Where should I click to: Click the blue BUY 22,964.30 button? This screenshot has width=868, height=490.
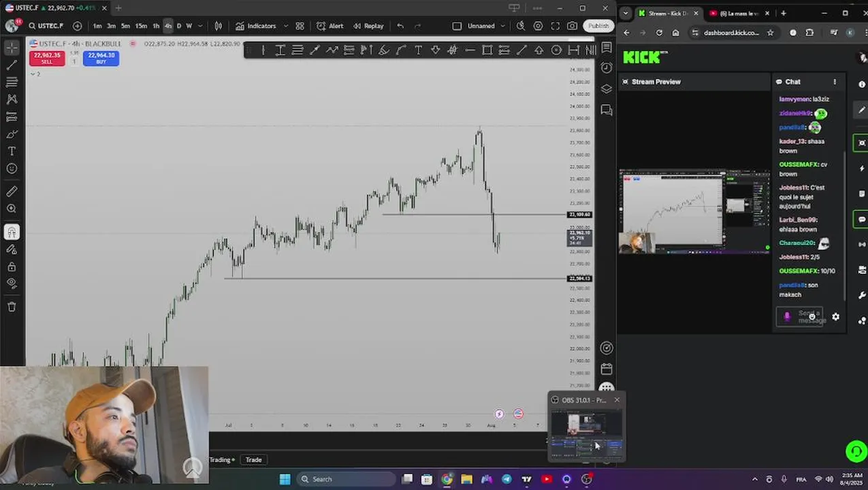[x=101, y=58]
